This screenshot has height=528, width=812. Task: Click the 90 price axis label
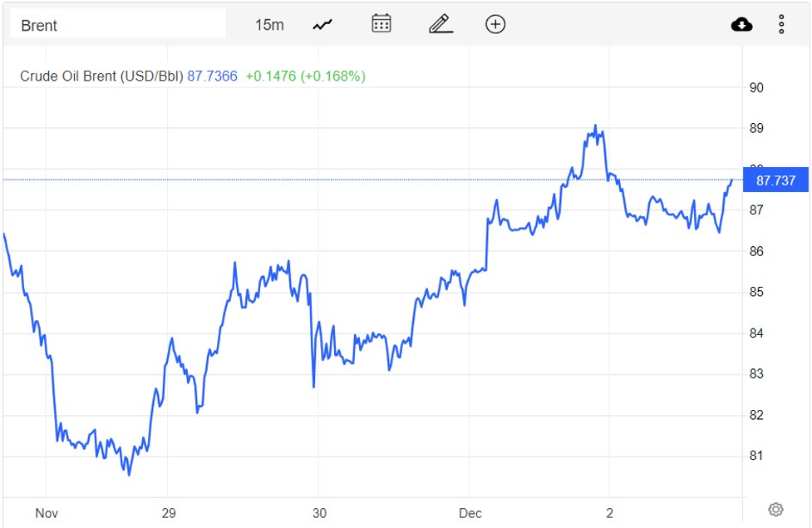tap(756, 88)
